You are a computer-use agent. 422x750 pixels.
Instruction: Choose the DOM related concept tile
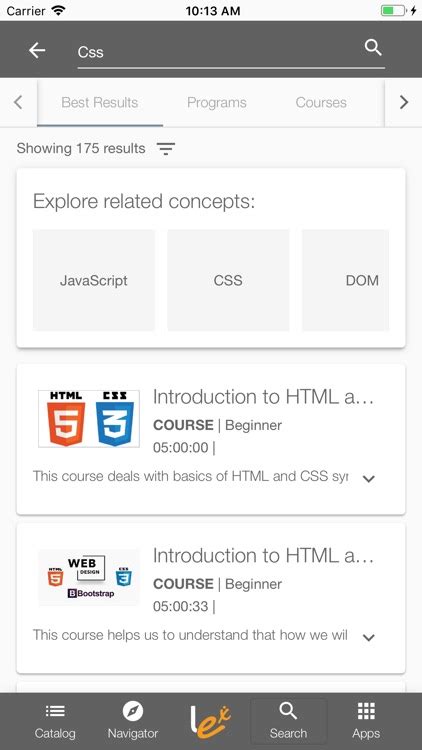(345, 280)
